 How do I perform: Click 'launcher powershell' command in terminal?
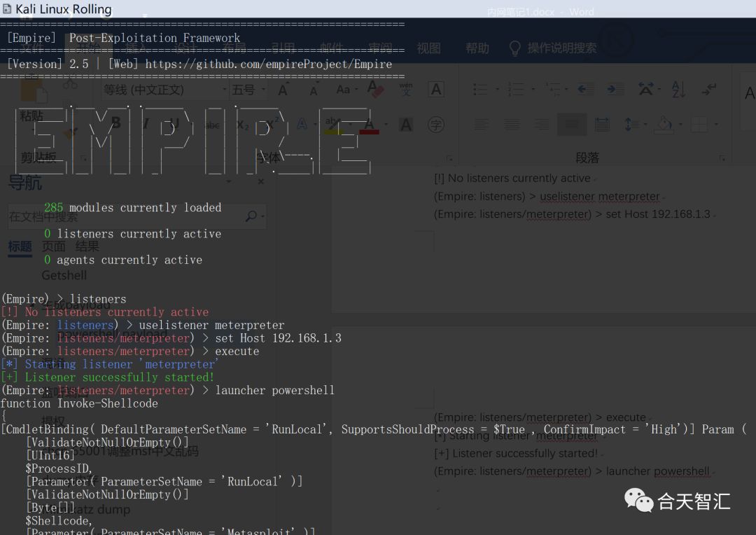274,390
